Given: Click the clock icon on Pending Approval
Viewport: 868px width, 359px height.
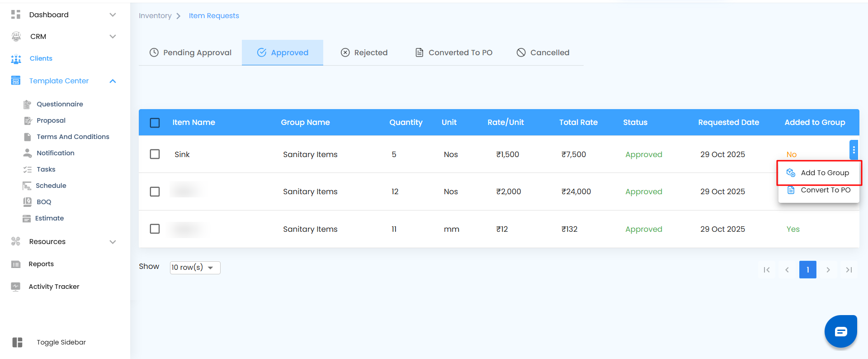Looking at the screenshot, I should pos(154,53).
